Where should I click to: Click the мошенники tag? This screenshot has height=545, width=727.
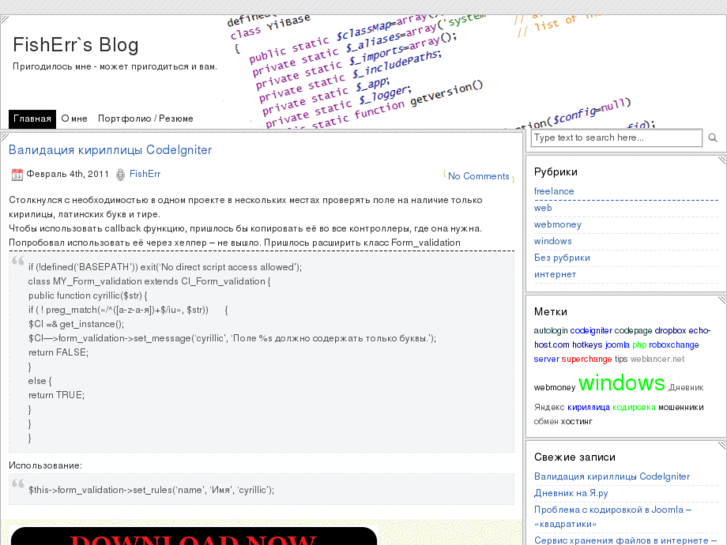pyautogui.click(x=681, y=408)
